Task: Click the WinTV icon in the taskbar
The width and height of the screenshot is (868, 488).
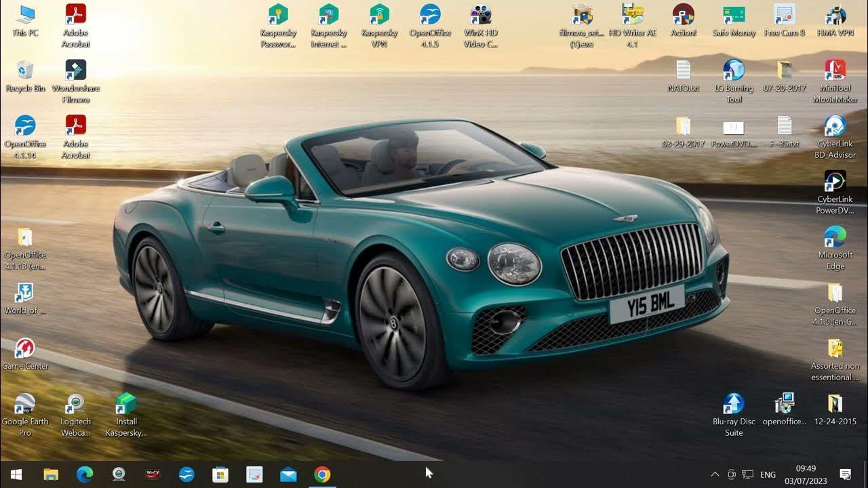Action: [x=153, y=474]
